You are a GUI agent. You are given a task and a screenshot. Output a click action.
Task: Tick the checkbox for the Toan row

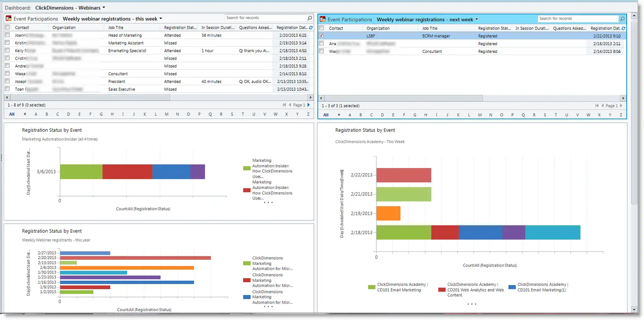pos(7,89)
